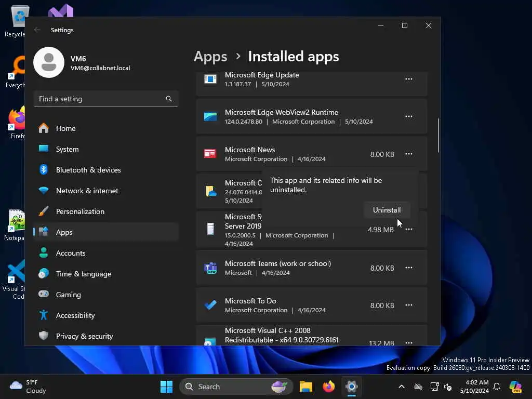This screenshot has width=532, height=399.
Task: Click the Edge WebView2 Runtime icon
Action: pyautogui.click(x=210, y=117)
